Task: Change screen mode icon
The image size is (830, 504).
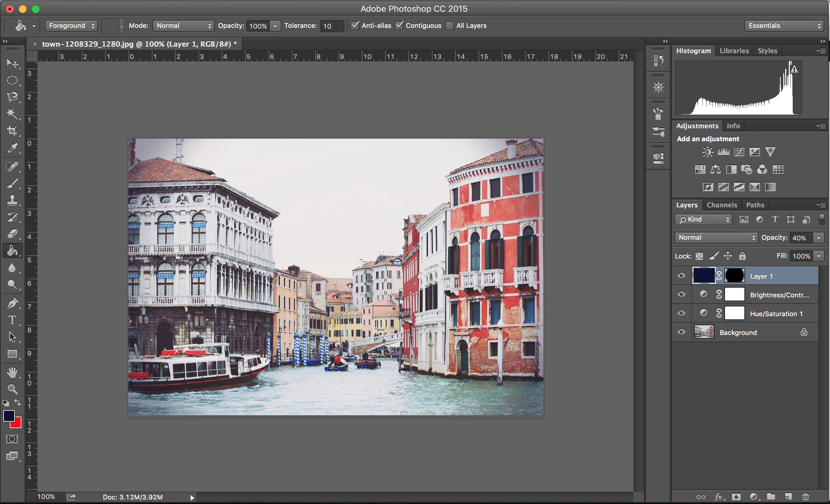Action: 12,456
